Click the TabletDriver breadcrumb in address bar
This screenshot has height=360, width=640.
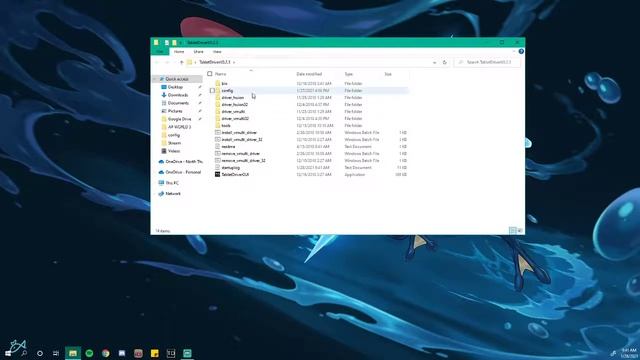point(215,62)
